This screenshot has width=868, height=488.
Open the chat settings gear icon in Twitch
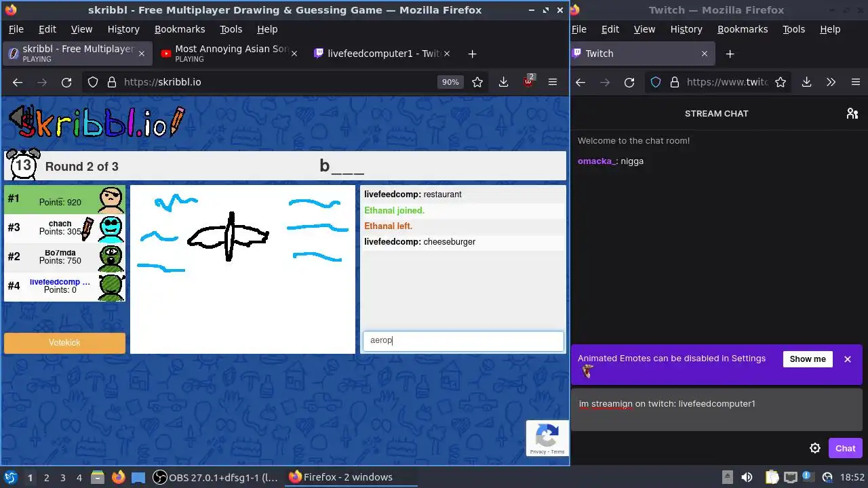click(815, 448)
